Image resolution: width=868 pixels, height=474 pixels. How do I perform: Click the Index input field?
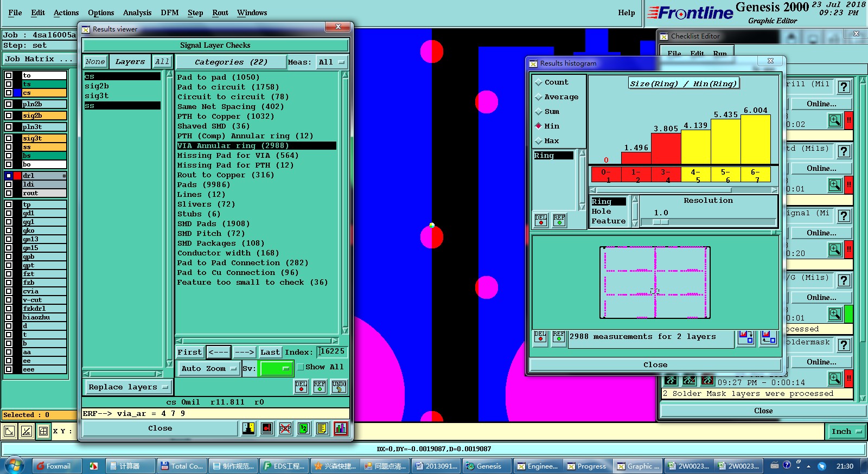[331, 351]
